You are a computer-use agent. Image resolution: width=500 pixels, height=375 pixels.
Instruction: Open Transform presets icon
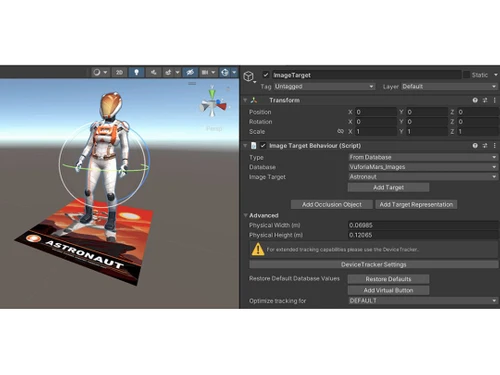[x=485, y=100]
